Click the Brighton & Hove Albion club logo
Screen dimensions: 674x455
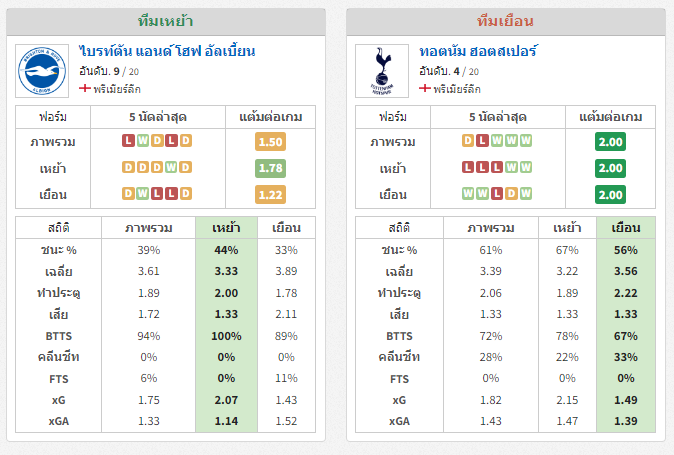click(42, 71)
